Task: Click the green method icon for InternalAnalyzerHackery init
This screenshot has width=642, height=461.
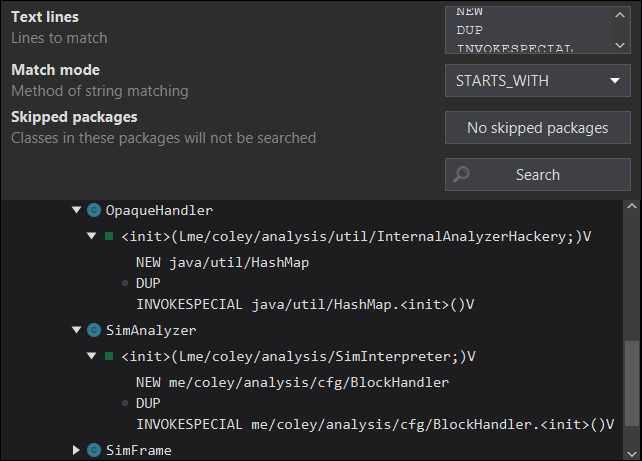Action: pyautogui.click(x=109, y=236)
